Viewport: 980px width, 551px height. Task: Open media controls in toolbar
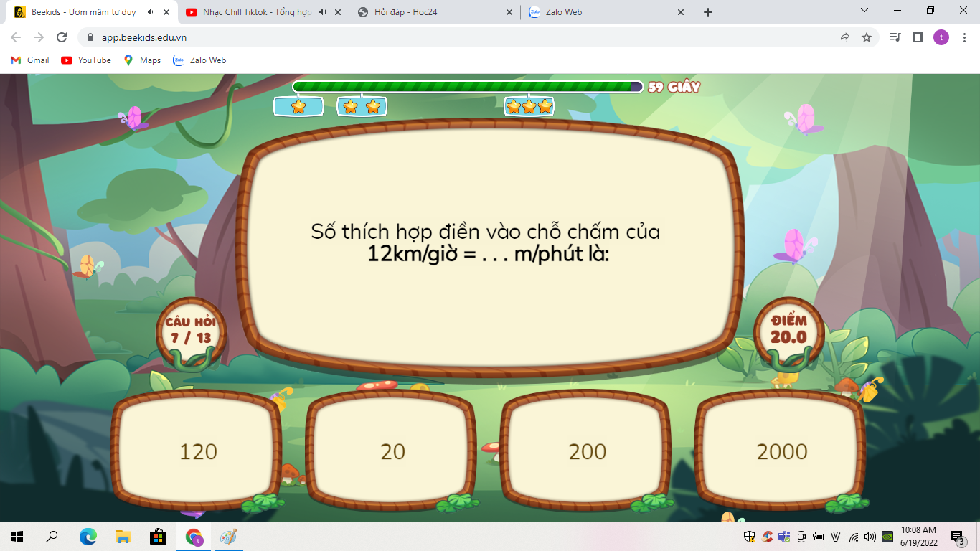(x=895, y=37)
